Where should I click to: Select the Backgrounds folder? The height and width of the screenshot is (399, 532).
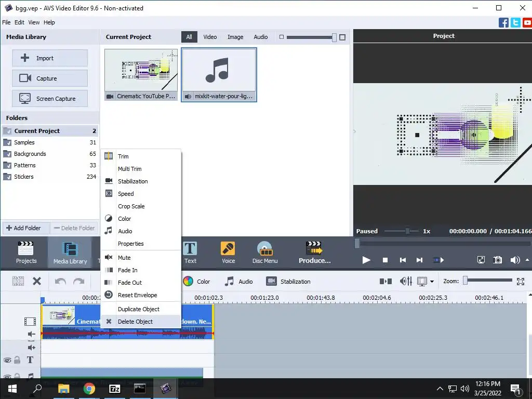click(49, 154)
